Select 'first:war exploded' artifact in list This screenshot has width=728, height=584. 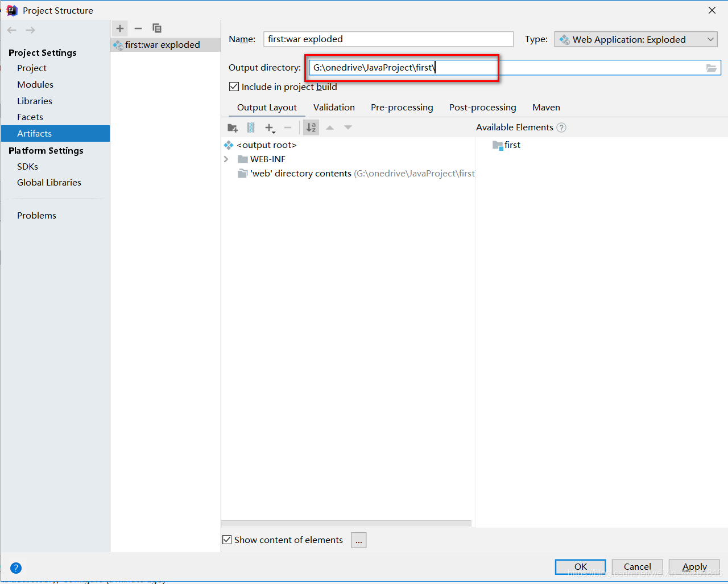tap(166, 45)
